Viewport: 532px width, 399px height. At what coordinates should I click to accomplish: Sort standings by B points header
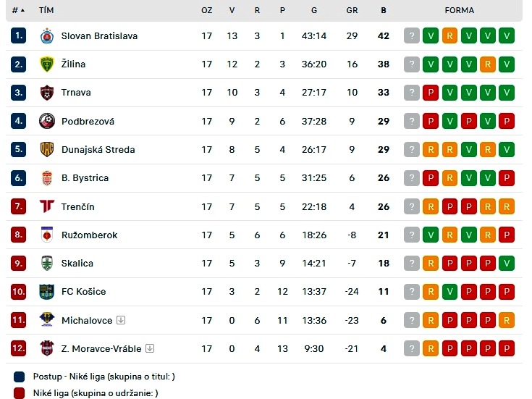coord(384,10)
